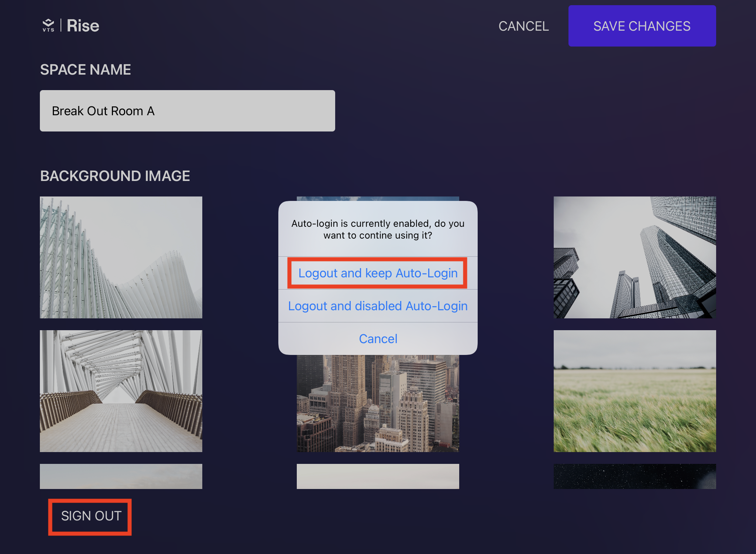
Task: Select the pale gray sky thumbnail bottom left
Action: point(121,476)
